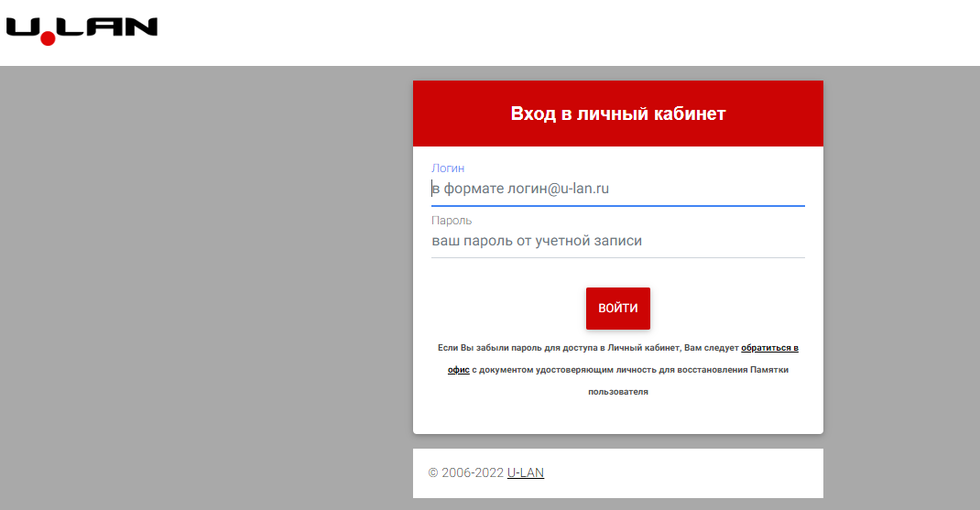This screenshot has width=980, height=510.
Task: Click the 'Логин' field label
Action: (448, 168)
